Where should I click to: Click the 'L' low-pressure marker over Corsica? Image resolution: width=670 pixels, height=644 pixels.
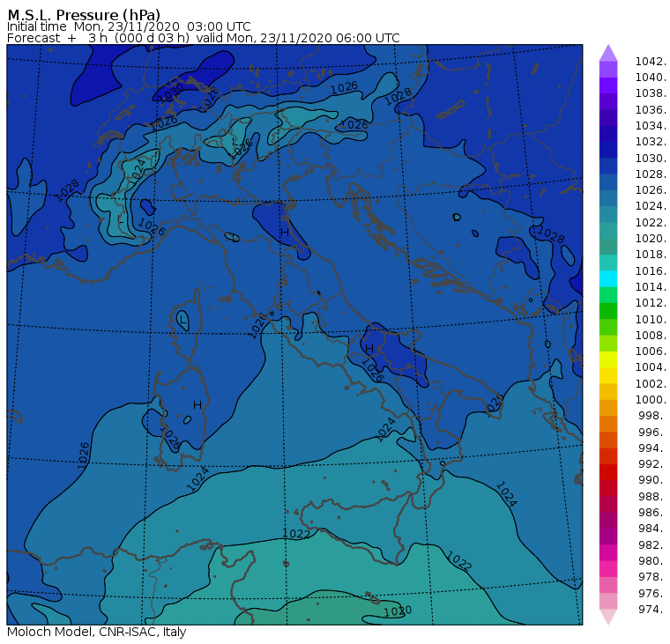coord(182,320)
